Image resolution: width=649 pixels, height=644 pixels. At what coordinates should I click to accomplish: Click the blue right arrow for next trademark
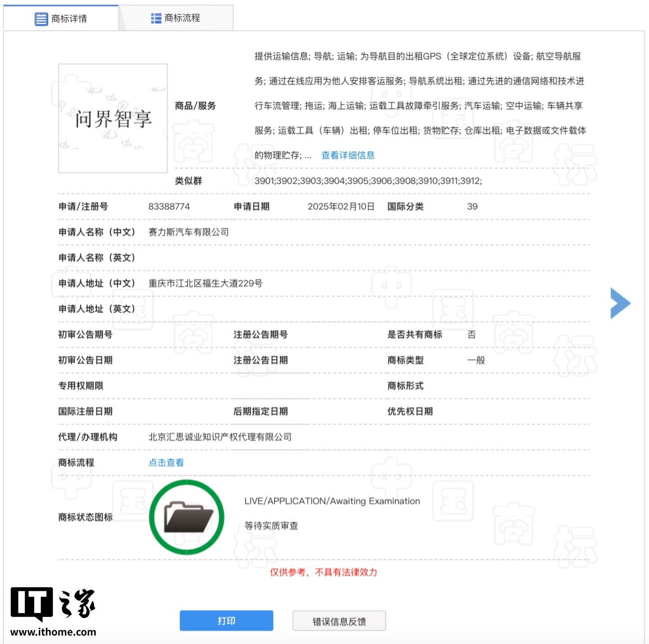pyautogui.click(x=620, y=303)
